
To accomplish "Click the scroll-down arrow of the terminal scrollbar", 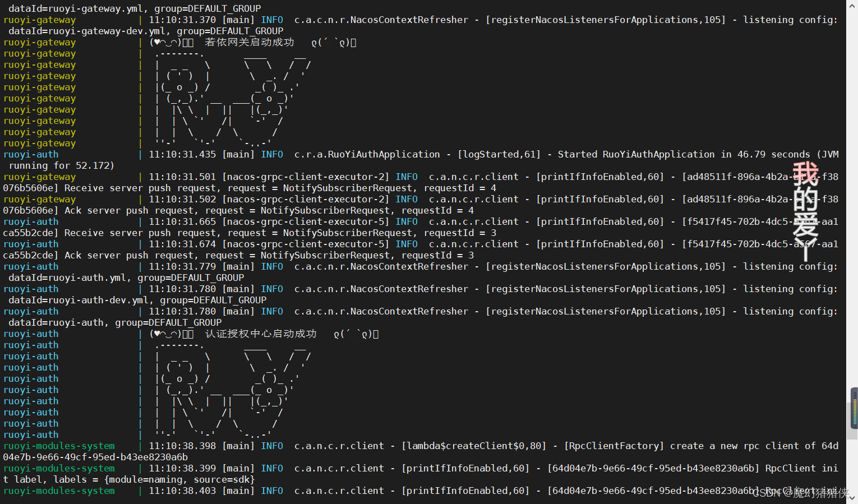I will 853,498.
